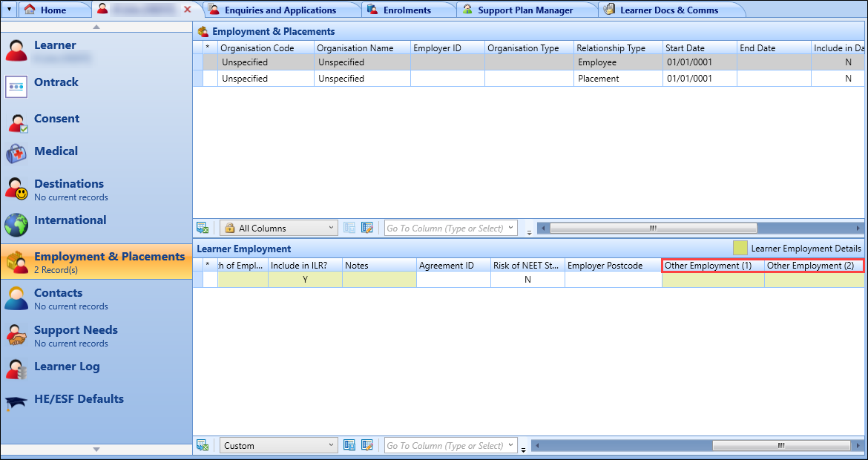This screenshot has width=868, height=460.
Task: Click save column layout icon in lower toolbar
Action: (349, 445)
